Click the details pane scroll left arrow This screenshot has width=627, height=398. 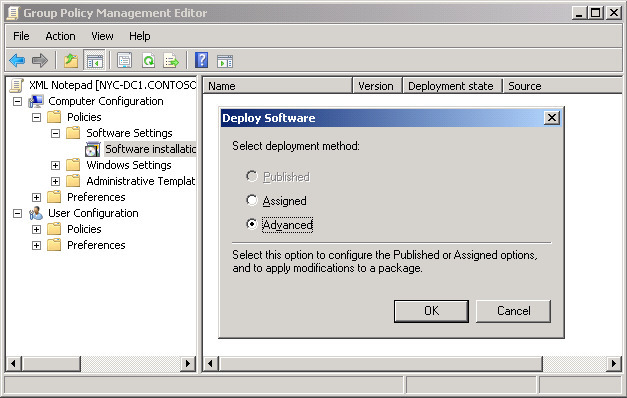point(211,364)
